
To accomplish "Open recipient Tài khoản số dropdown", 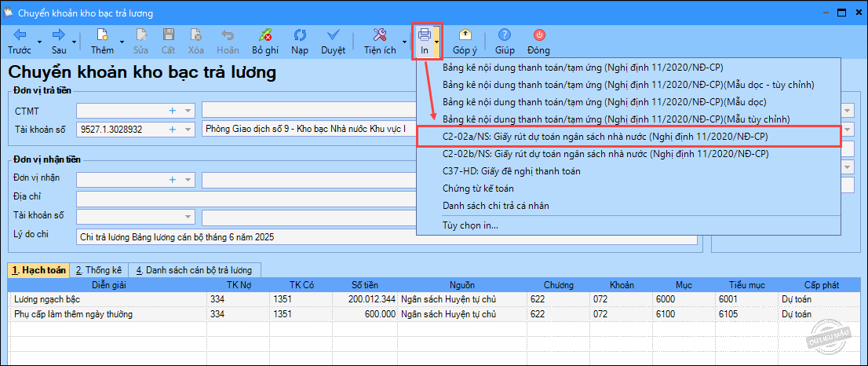I will pyautogui.click(x=188, y=216).
